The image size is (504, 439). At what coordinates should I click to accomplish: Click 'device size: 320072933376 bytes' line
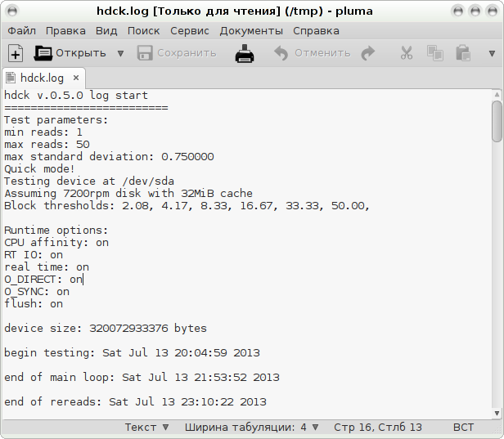coord(106,328)
